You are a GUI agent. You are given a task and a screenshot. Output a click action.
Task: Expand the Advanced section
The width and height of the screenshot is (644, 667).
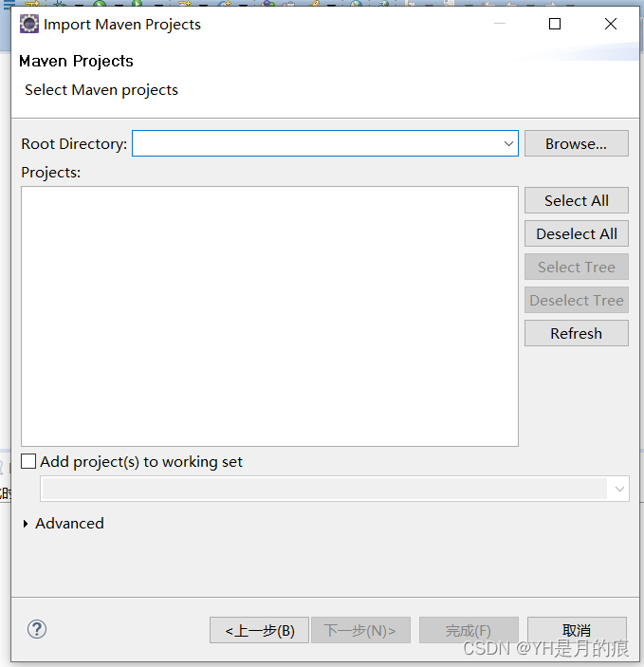pos(26,524)
